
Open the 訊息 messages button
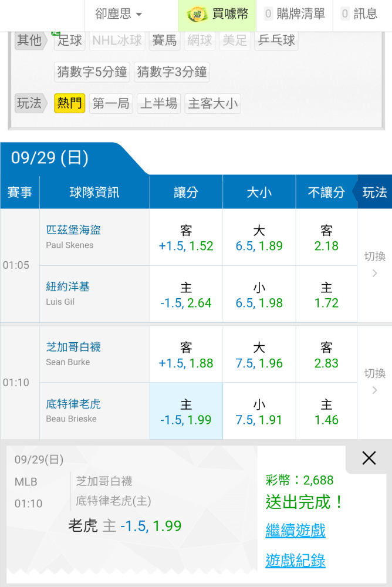(359, 14)
